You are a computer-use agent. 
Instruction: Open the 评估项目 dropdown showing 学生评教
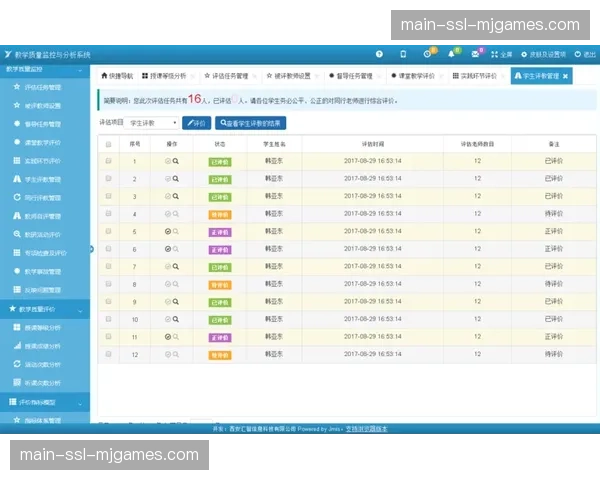click(x=152, y=122)
